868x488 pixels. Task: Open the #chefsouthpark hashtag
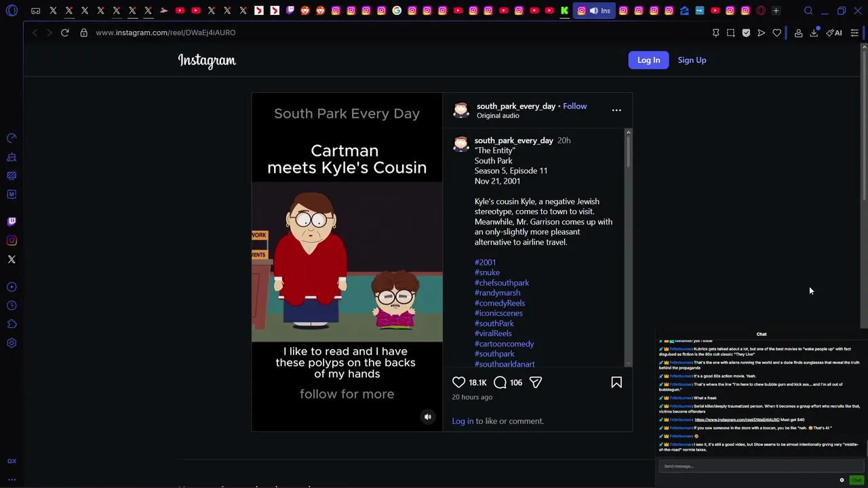point(502,283)
